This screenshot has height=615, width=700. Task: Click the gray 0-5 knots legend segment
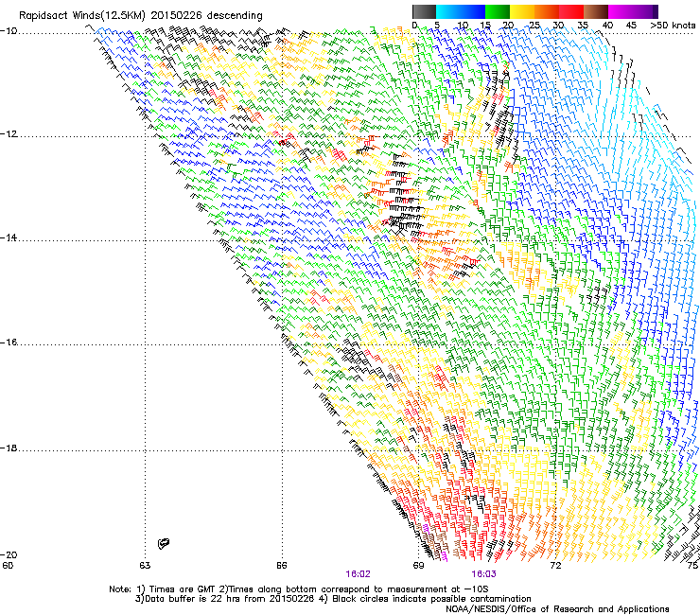(424, 11)
